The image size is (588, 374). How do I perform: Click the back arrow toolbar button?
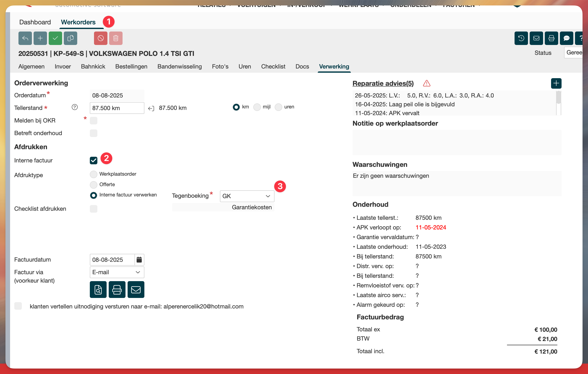coord(25,38)
